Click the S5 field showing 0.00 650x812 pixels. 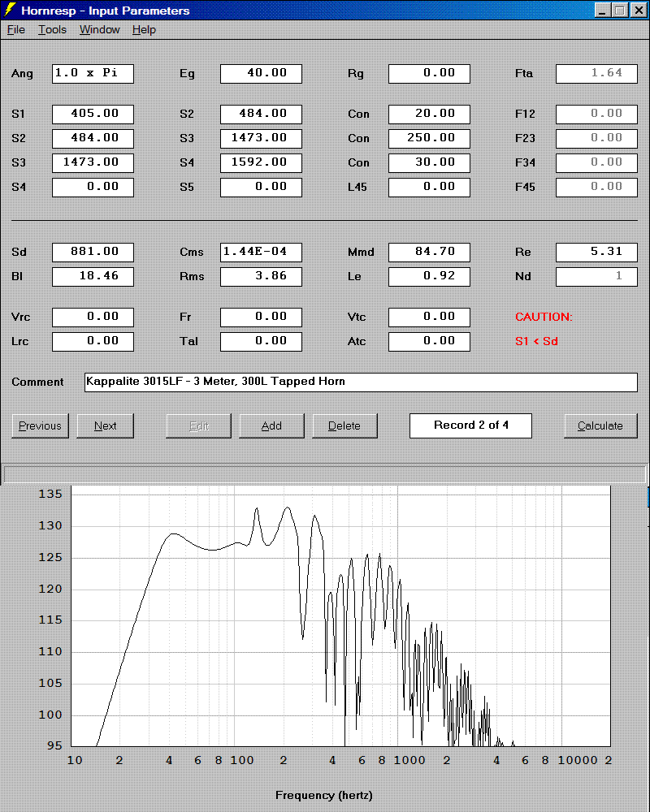click(261, 187)
